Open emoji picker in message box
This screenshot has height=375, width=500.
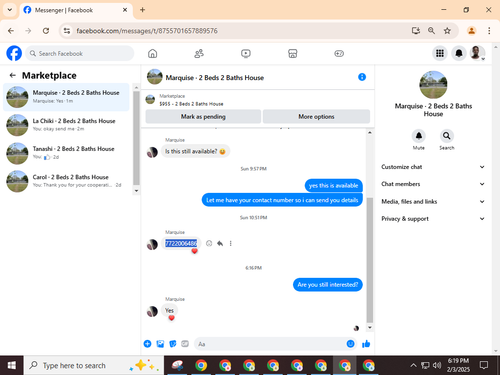pyautogui.click(x=350, y=344)
